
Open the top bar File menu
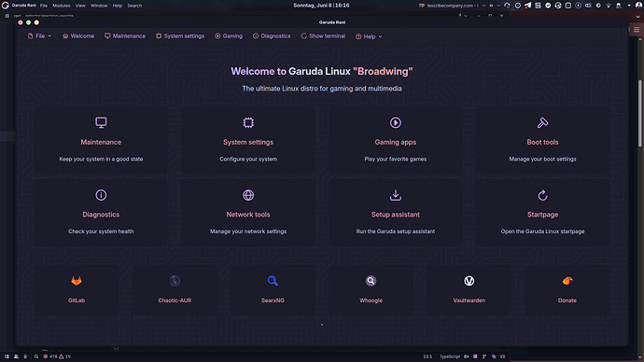pos(44,6)
